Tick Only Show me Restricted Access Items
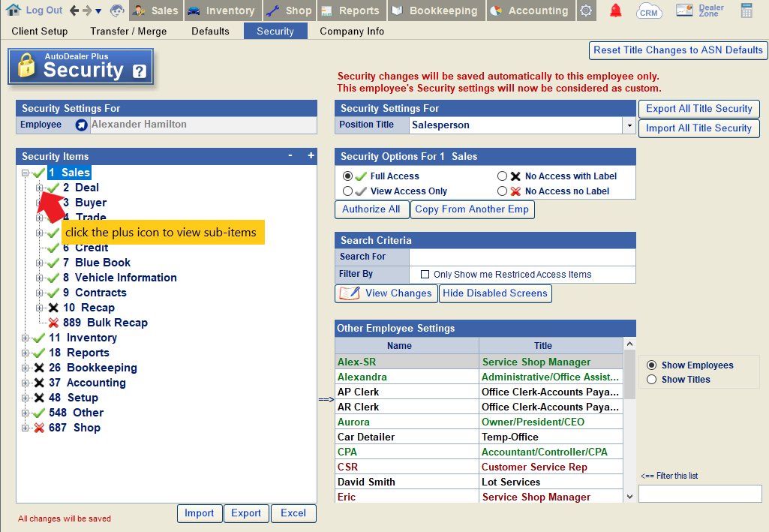769x532 pixels. (x=425, y=275)
